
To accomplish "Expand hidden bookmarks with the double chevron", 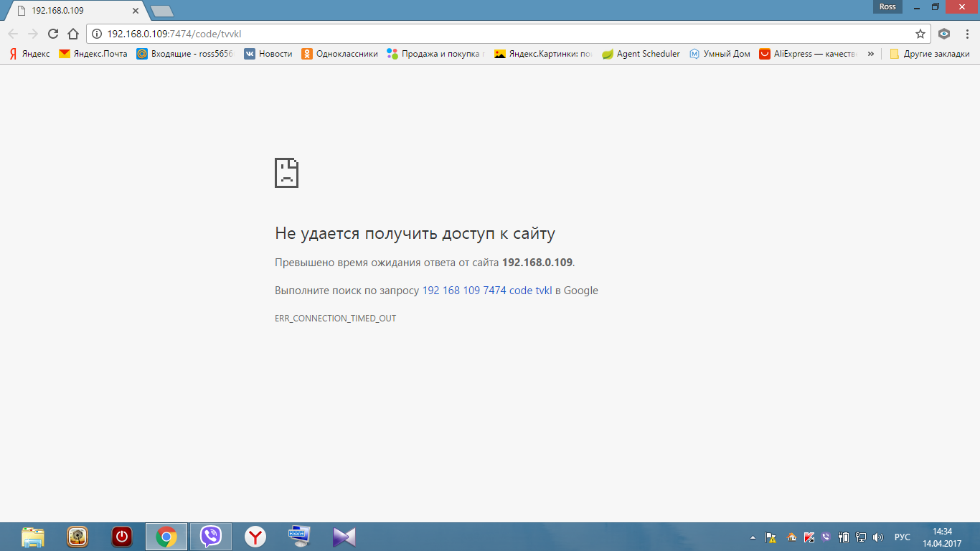I will [x=870, y=54].
